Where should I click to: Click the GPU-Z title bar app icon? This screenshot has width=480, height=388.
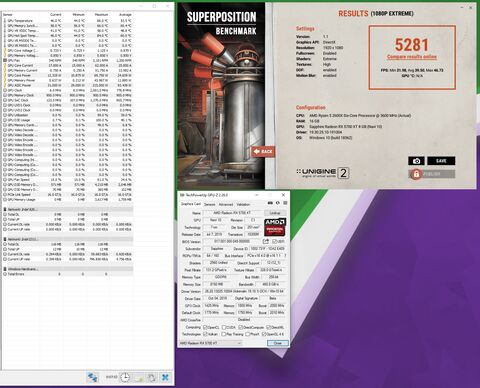[182, 195]
